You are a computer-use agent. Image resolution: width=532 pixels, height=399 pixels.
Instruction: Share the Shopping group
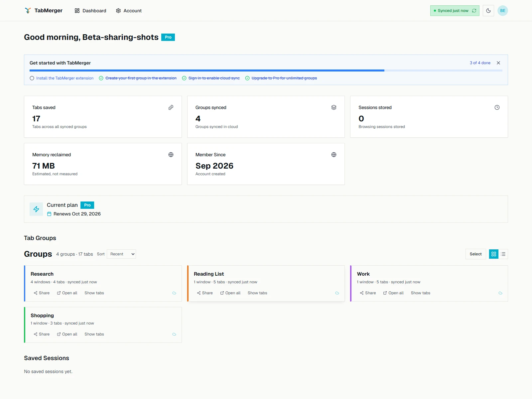click(42, 334)
